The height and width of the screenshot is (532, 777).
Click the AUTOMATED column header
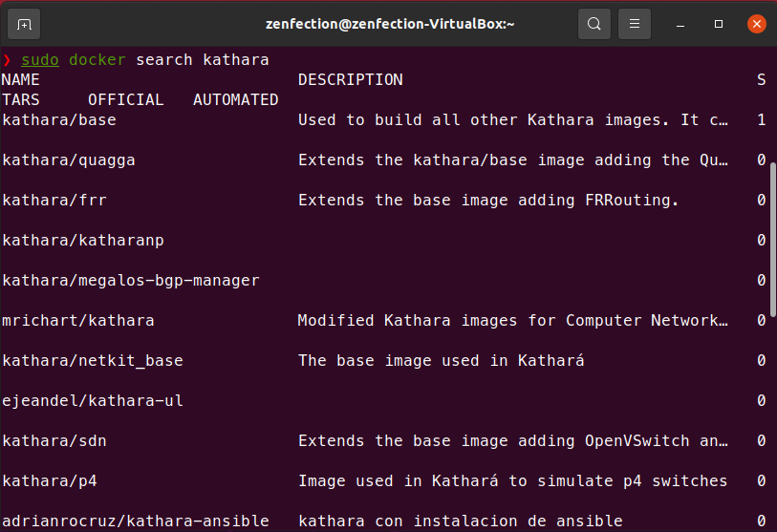236,100
